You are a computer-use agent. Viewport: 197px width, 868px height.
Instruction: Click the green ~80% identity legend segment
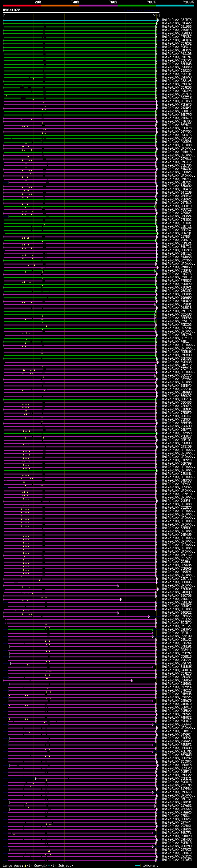pyautogui.click(x=136, y=6)
